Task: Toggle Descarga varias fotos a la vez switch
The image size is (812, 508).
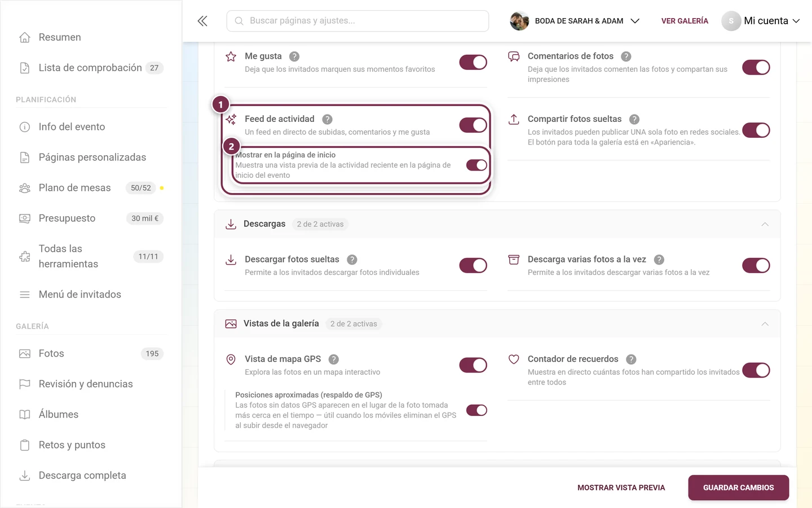Action: (756, 265)
